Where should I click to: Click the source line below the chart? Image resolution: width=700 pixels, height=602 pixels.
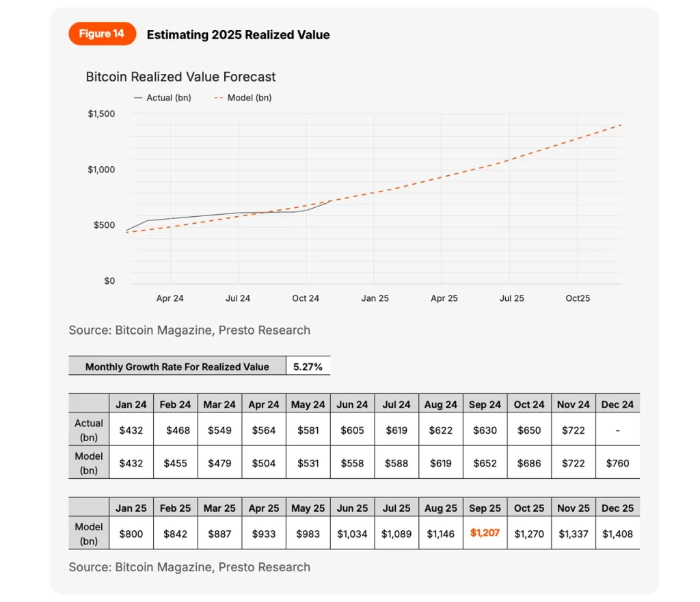pos(189,330)
